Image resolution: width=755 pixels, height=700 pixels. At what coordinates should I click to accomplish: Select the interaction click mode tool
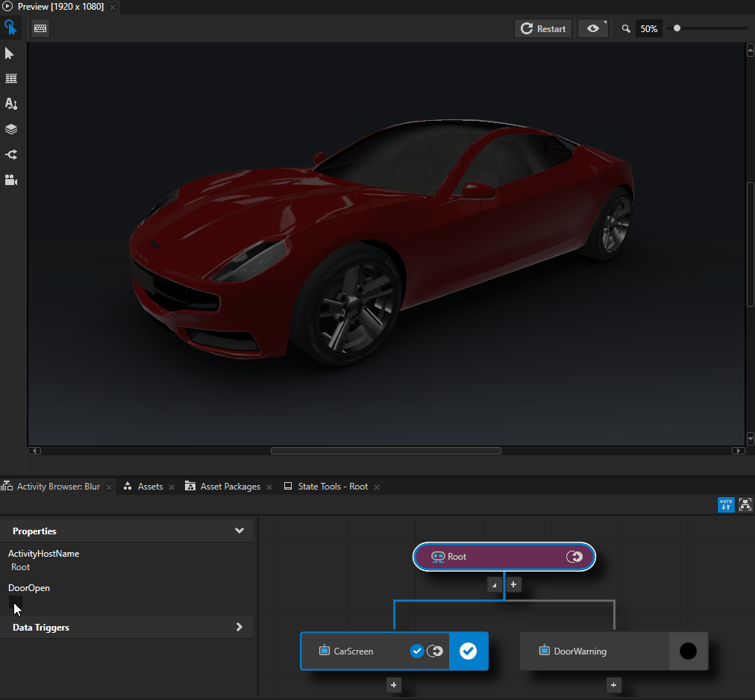(x=10, y=27)
